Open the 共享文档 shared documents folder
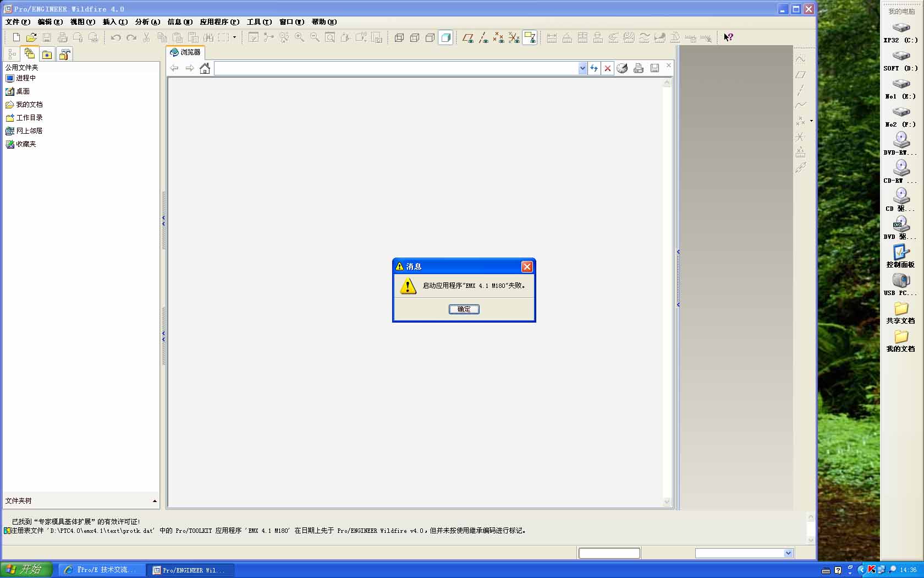The height and width of the screenshot is (578, 924). [901, 313]
